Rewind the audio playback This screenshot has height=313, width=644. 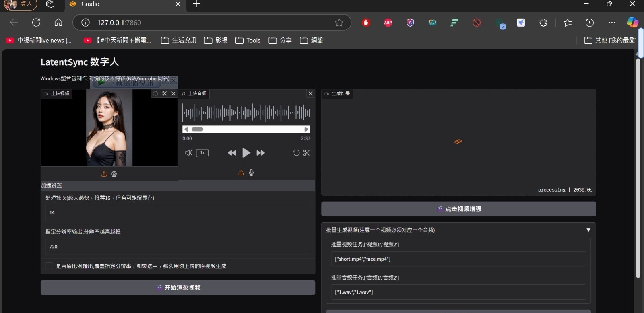(x=232, y=153)
